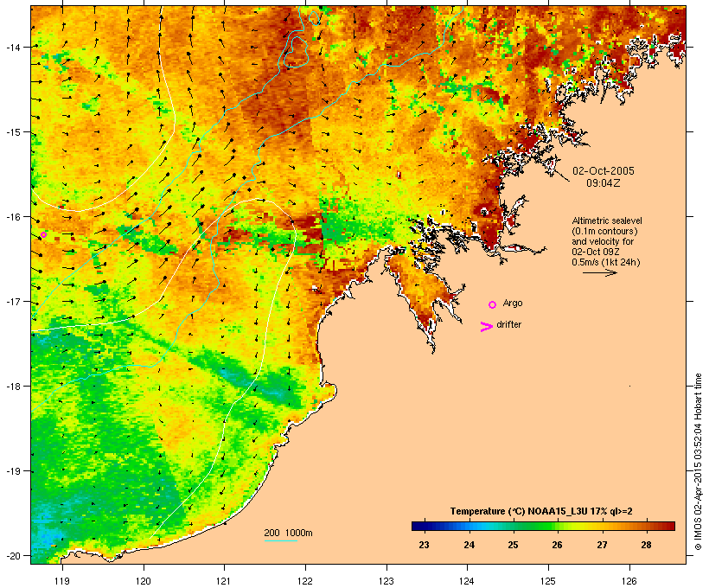Click the color bar tick label 23
The height and width of the screenshot is (588, 709).
tap(425, 545)
